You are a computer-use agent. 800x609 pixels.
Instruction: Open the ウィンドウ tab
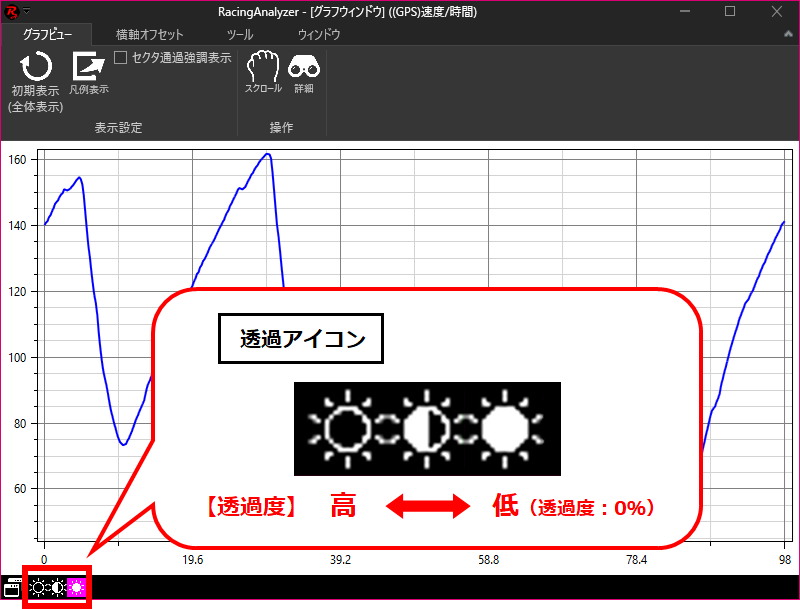(x=319, y=34)
